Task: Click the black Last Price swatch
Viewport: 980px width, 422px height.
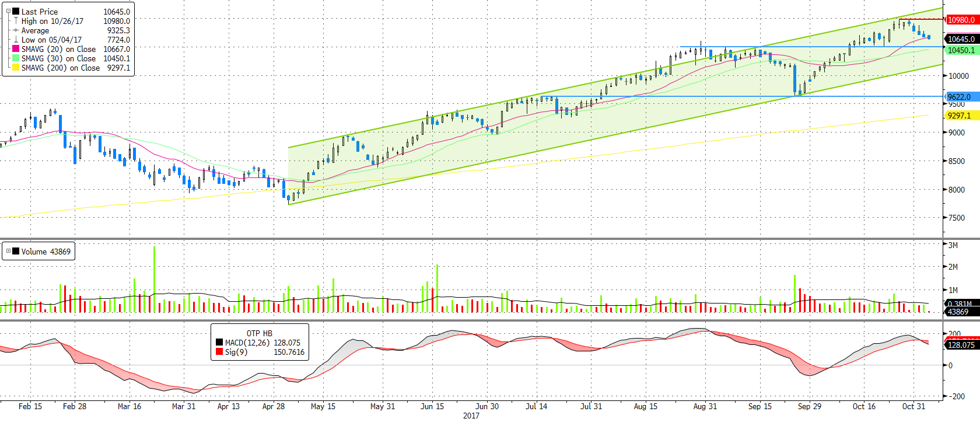Action: [16, 12]
